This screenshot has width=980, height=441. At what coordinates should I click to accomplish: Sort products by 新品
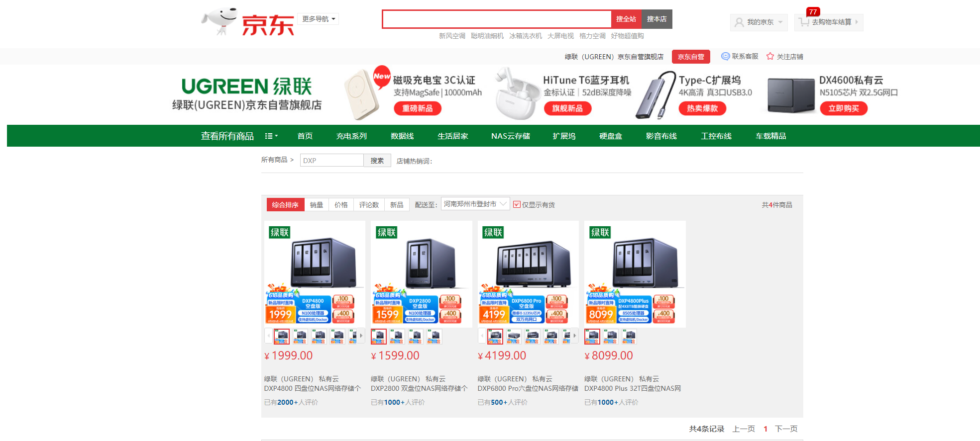(x=397, y=205)
